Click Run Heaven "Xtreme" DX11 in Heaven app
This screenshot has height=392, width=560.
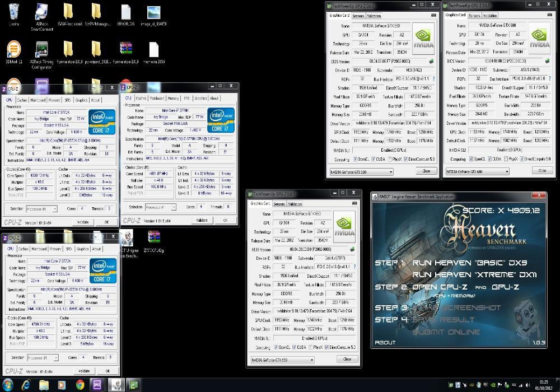pyautogui.click(x=475, y=274)
